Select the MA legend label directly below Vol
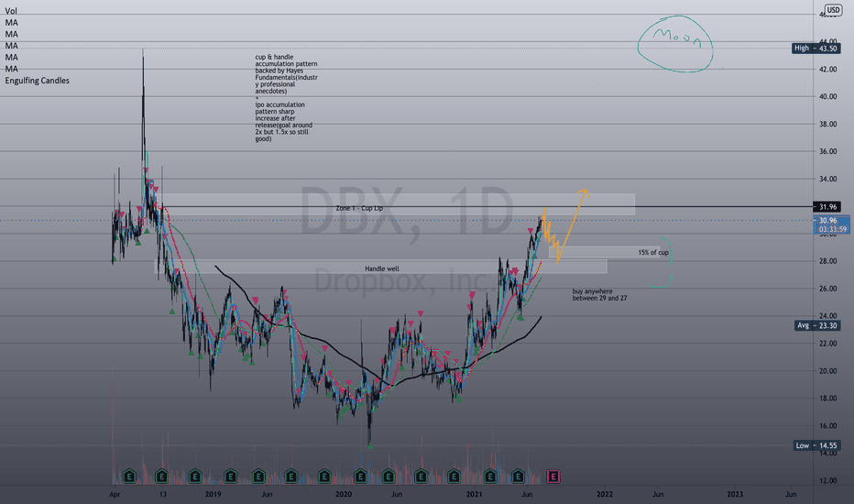 click(x=11, y=22)
